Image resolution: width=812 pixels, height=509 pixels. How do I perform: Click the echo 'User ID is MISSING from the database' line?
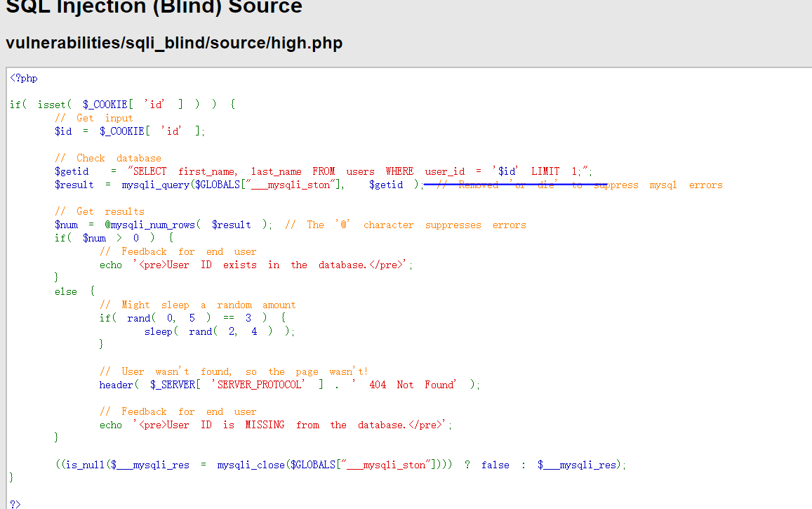click(x=276, y=425)
